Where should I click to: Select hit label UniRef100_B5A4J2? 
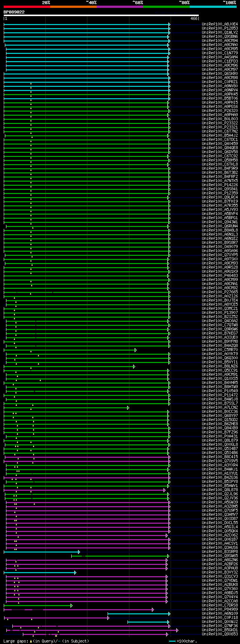pos(220,135)
